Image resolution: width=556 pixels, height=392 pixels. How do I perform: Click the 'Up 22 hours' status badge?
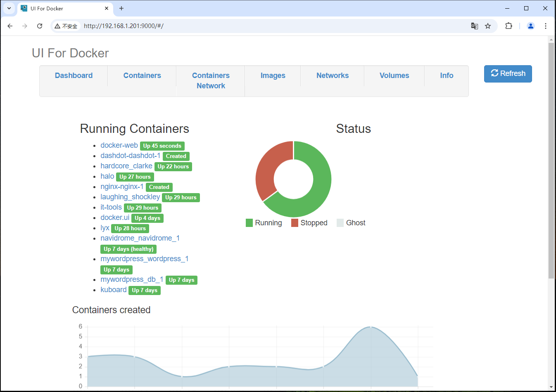(173, 167)
